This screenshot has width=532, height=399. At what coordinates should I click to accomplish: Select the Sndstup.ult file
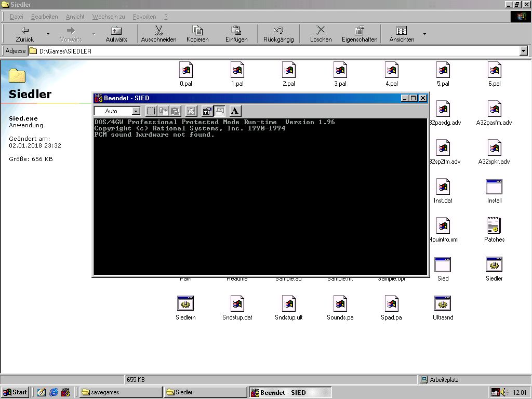point(289,308)
